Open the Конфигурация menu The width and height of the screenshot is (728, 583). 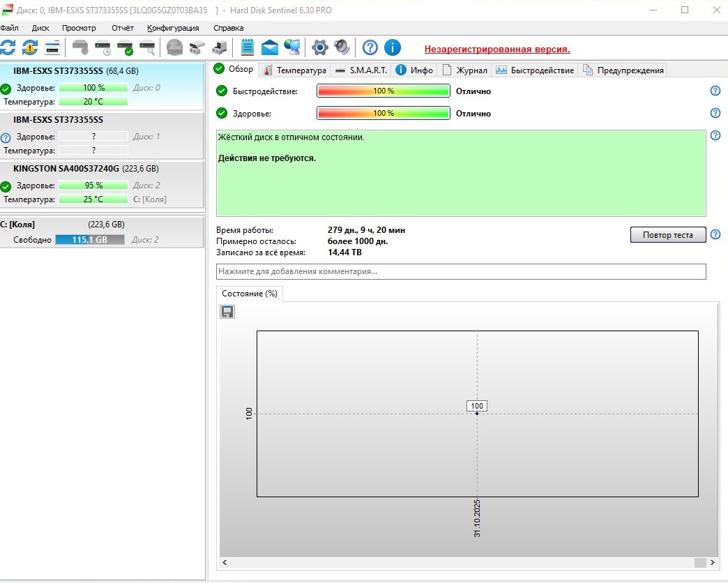point(173,28)
